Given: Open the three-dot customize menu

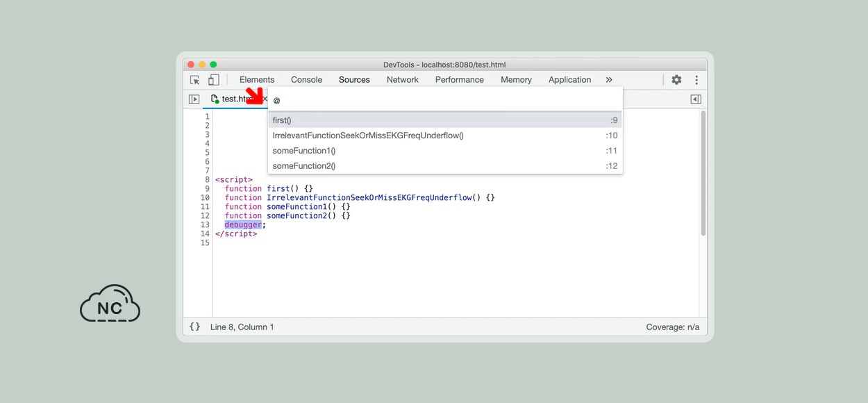Looking at the screenshot, I should (696, 80).
